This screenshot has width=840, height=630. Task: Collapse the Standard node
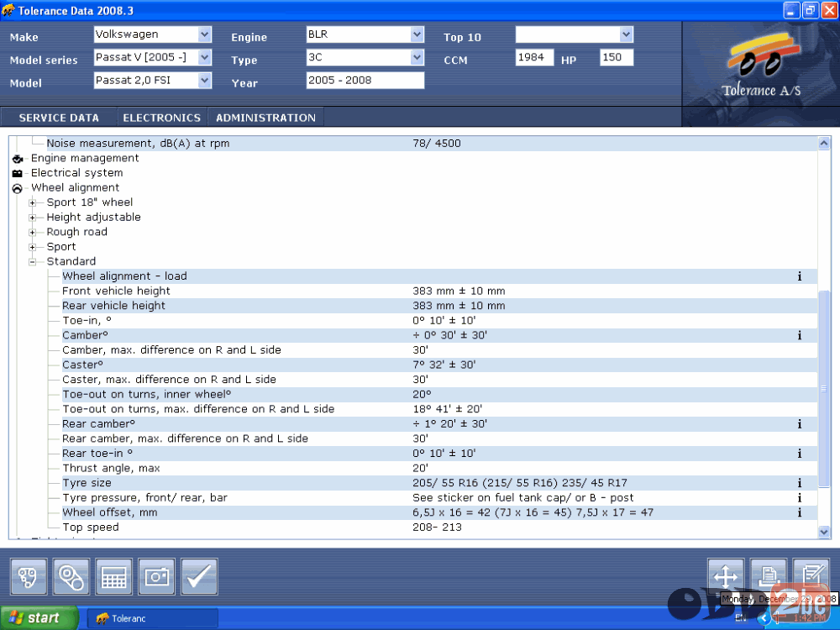coord(33,262)
